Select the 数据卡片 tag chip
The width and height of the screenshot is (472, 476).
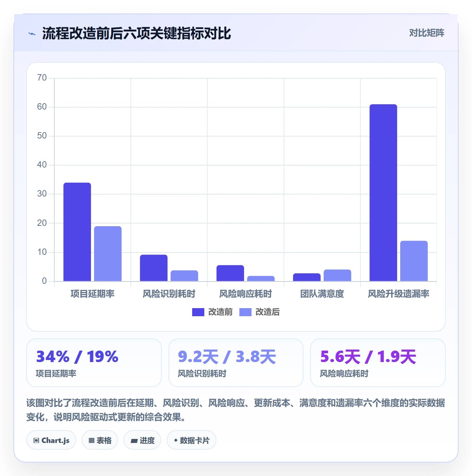tap(191, 440)
